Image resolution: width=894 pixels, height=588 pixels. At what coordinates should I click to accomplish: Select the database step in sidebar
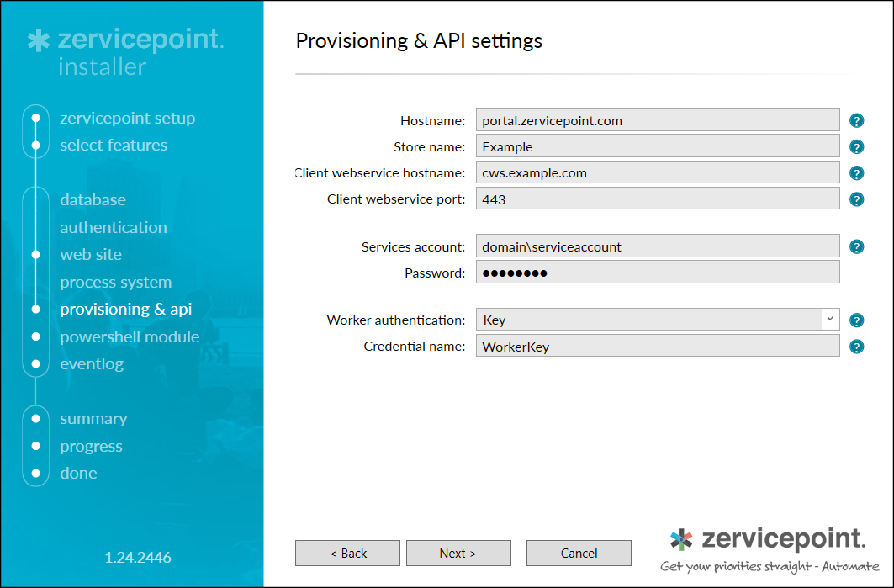click(93, 199)
